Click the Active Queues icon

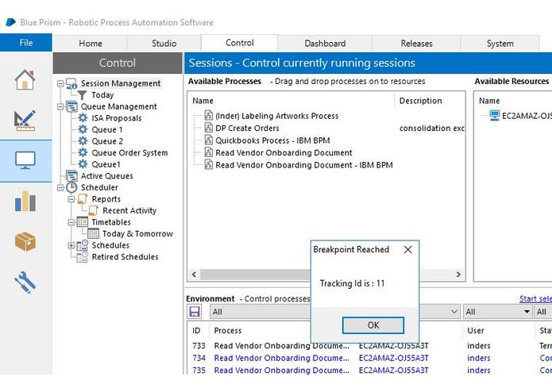pyautogui.click(x=71, y=176)
